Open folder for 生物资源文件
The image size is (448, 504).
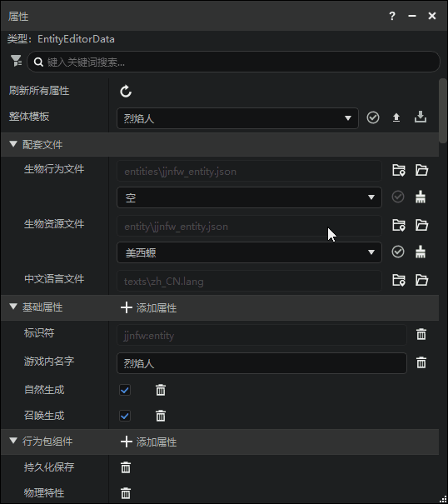[421, 225]
